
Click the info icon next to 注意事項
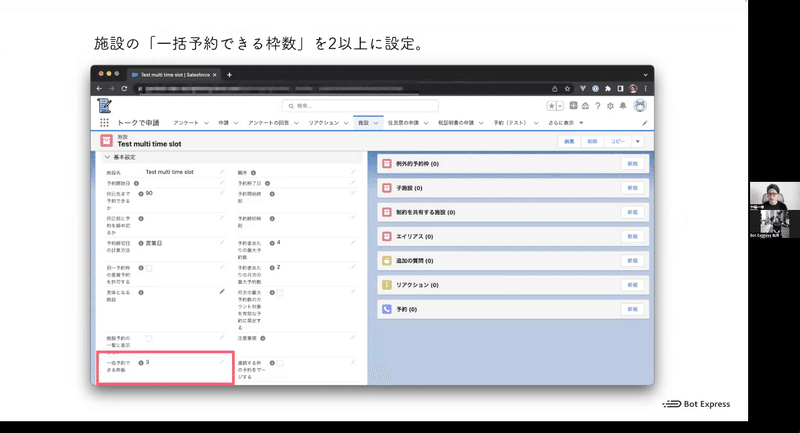tap(263, 338)
